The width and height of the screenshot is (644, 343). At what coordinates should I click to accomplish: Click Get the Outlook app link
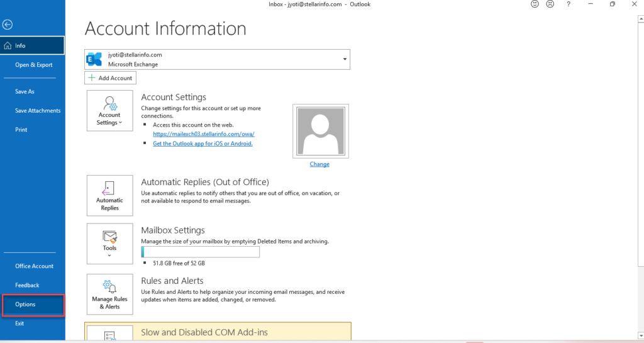click(203, 143)
